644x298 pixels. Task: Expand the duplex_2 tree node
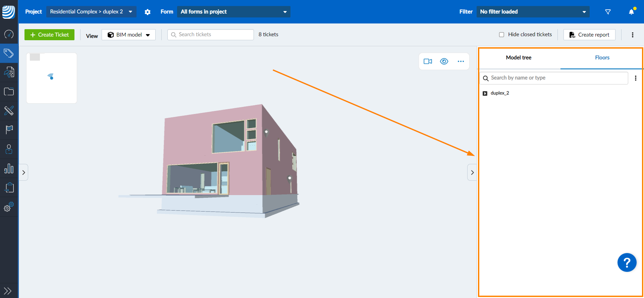pos(485,93)
